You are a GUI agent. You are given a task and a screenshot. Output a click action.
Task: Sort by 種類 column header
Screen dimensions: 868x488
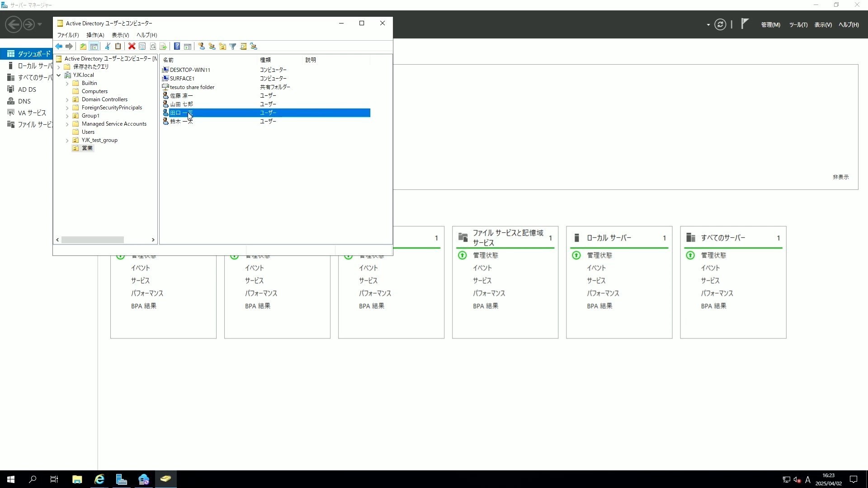[280, 60]
